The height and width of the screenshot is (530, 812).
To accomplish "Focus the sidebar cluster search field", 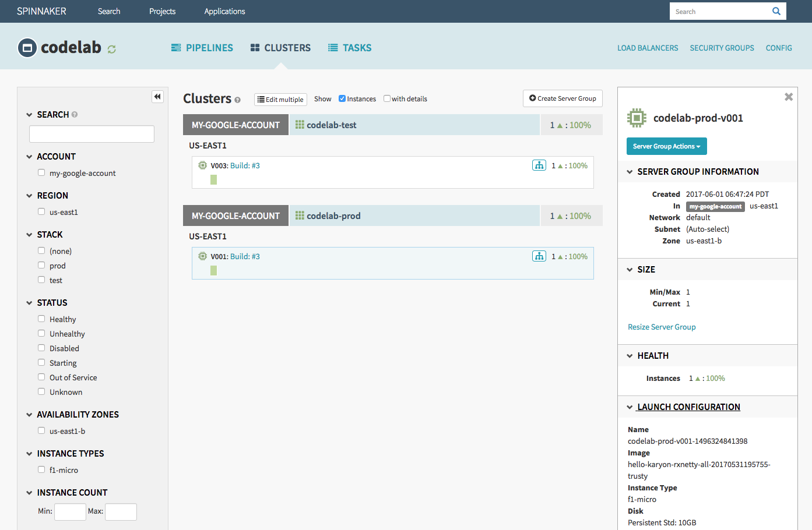I will pyautogui.click(x=92, y=134).
